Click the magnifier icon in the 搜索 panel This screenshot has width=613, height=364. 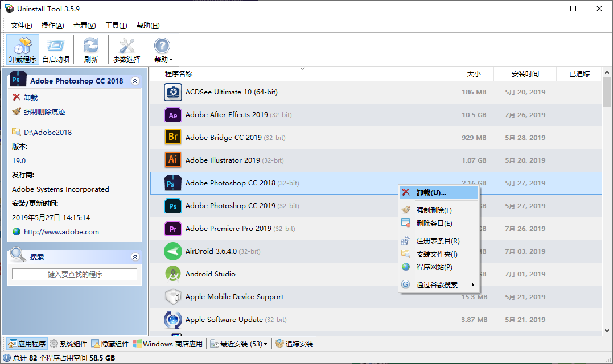click(18, 255)
